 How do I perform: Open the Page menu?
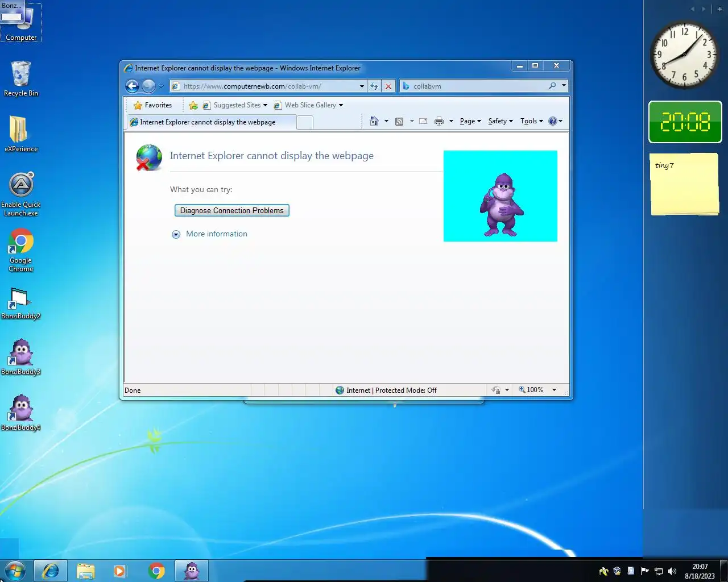pyautogui.click(x=470, y=121)
